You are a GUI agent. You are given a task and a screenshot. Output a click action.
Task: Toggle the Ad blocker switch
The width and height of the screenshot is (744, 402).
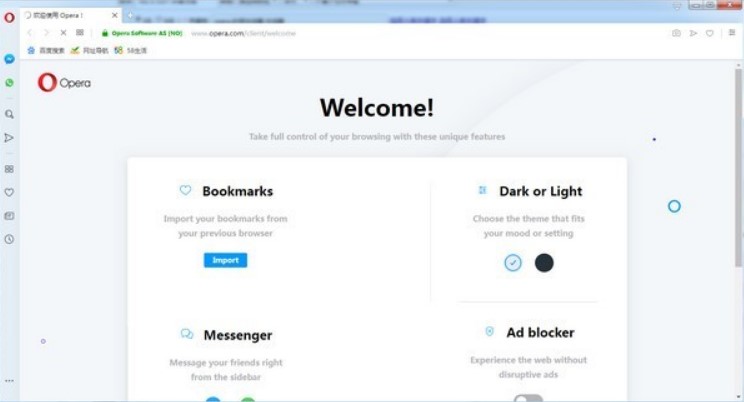tap(528, 399)
